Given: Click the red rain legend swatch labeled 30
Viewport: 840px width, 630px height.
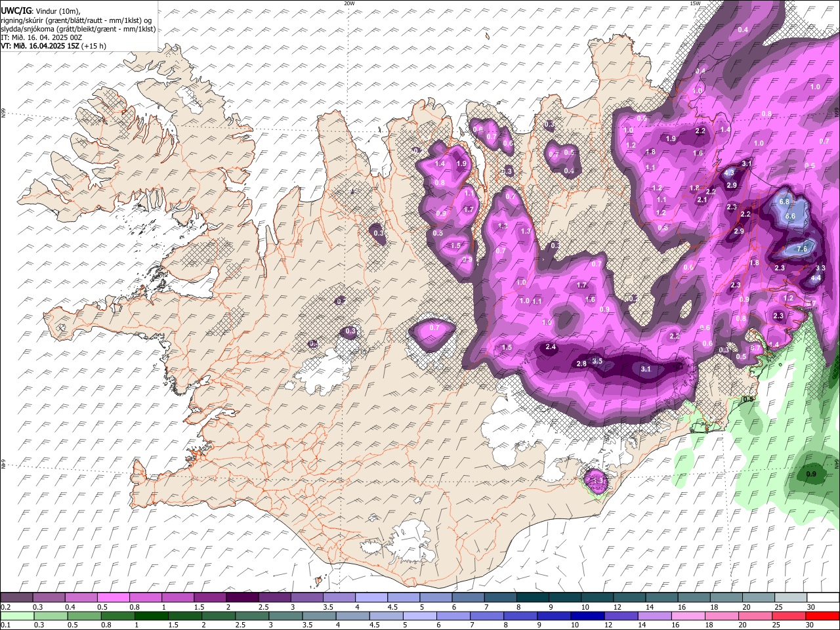Looking at the screenshot, I should 823,616.
